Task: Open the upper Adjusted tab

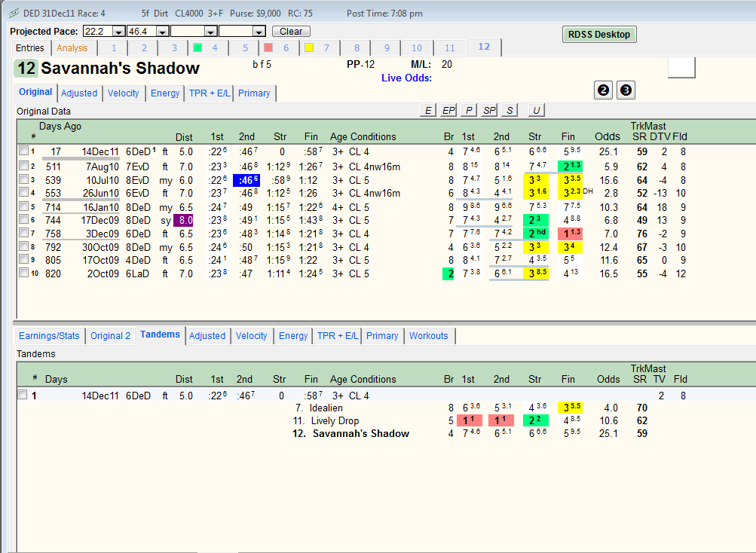Action: point(79,93)
